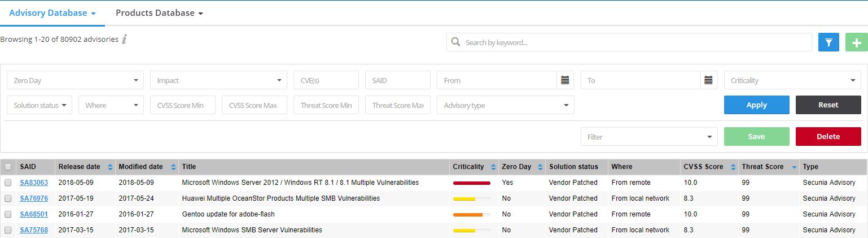Open the From date calendar icon

[565, 80]
